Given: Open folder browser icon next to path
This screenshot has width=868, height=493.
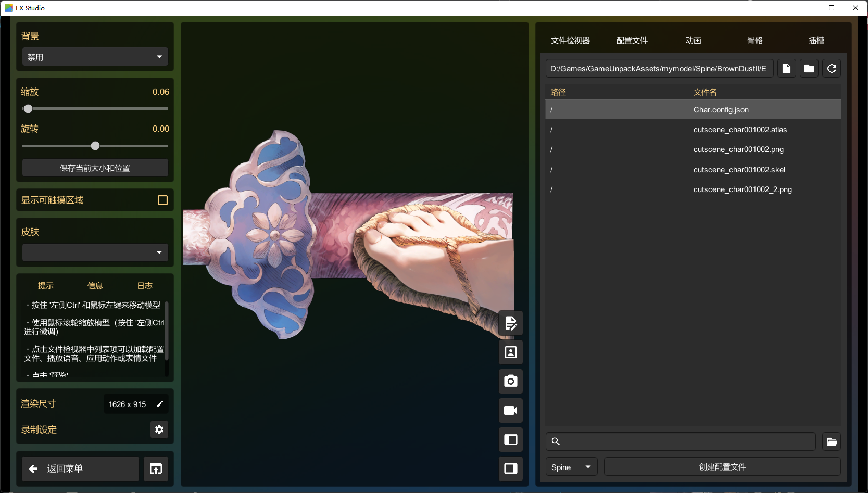Looking at the screenshot, I should click(x=809, y=69).
